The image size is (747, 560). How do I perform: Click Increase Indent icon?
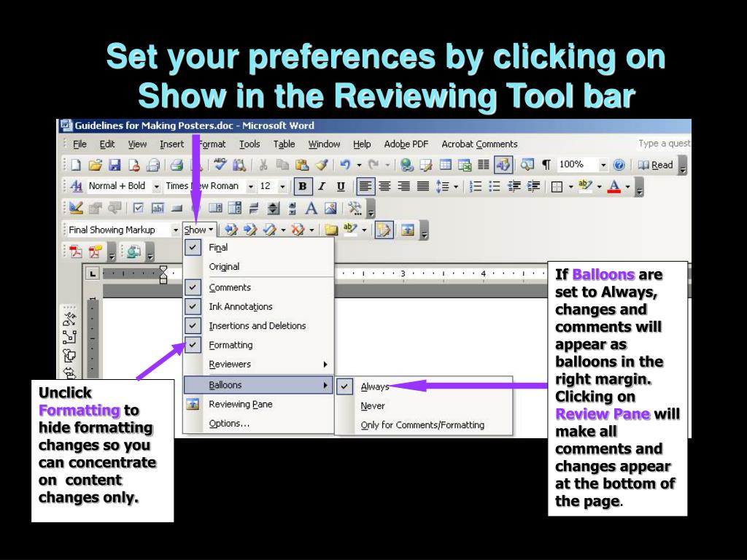pyautogui.click(x=533, y=186)
